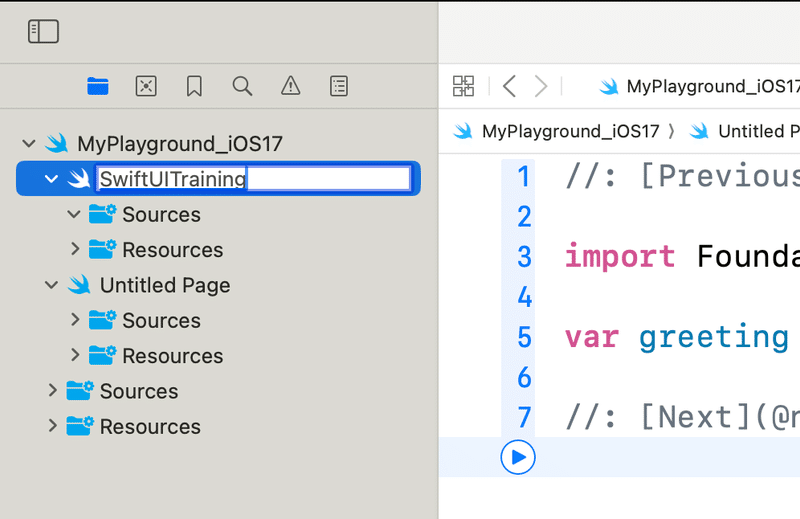Run playground with the blue play button

518,457
